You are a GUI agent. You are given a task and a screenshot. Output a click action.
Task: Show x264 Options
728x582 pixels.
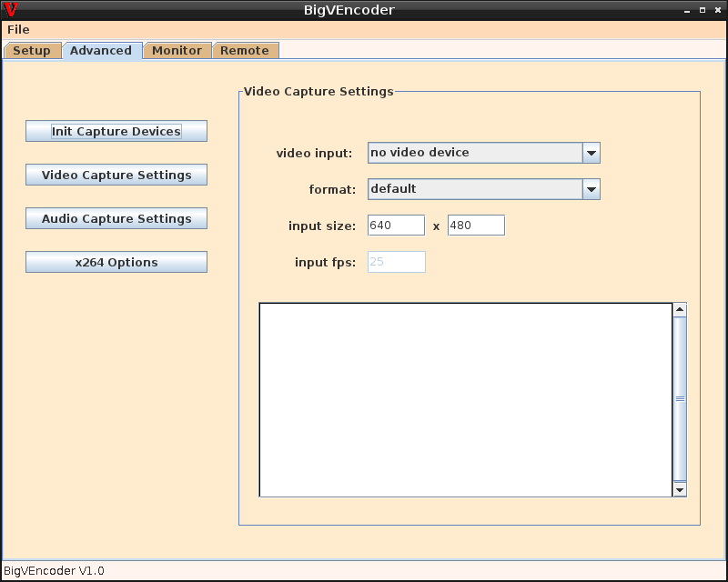116,262
